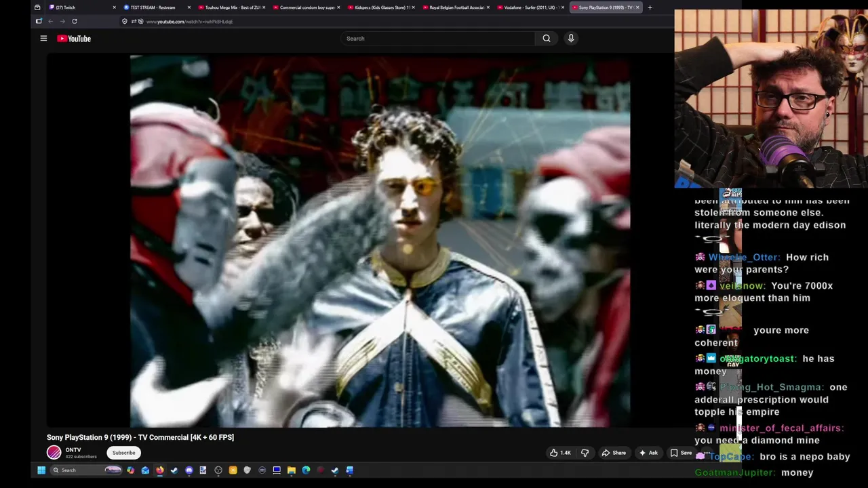Start voice search with microphone icon

pos(571,39)
